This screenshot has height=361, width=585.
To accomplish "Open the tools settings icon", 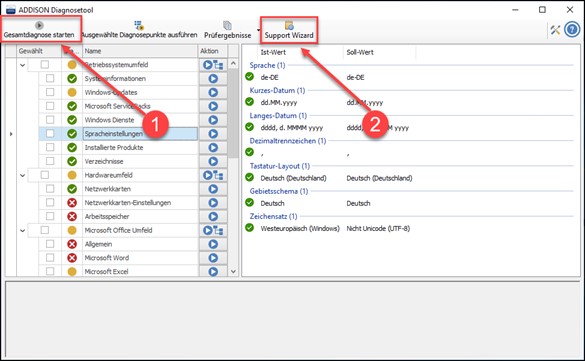I will [x=555, y=30].
